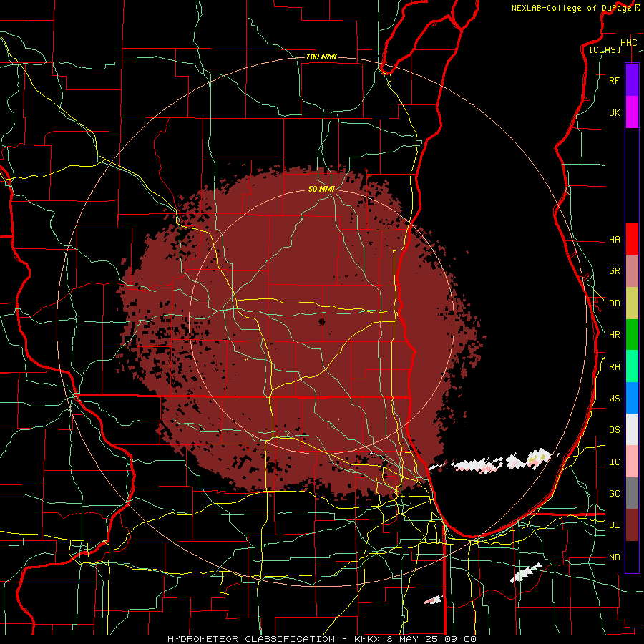Click the GC legend label
The width and height of the screenshot is (644, 644).
615,494
